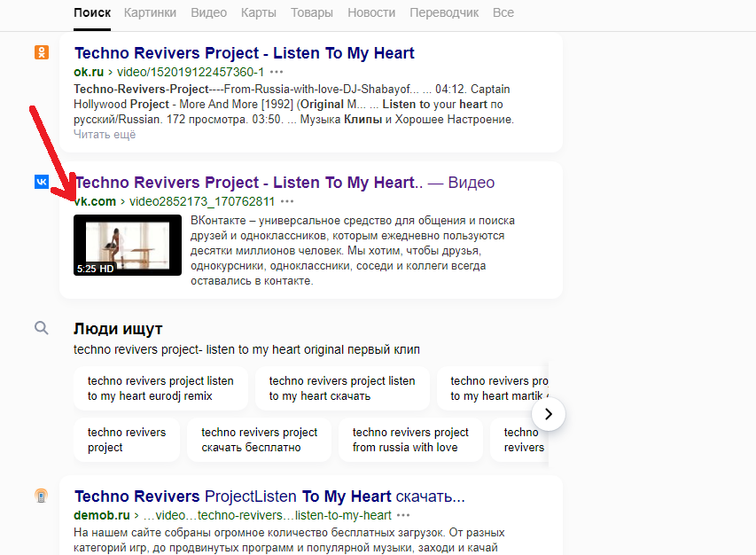Open the ok.ru domain link

point(89,72)
